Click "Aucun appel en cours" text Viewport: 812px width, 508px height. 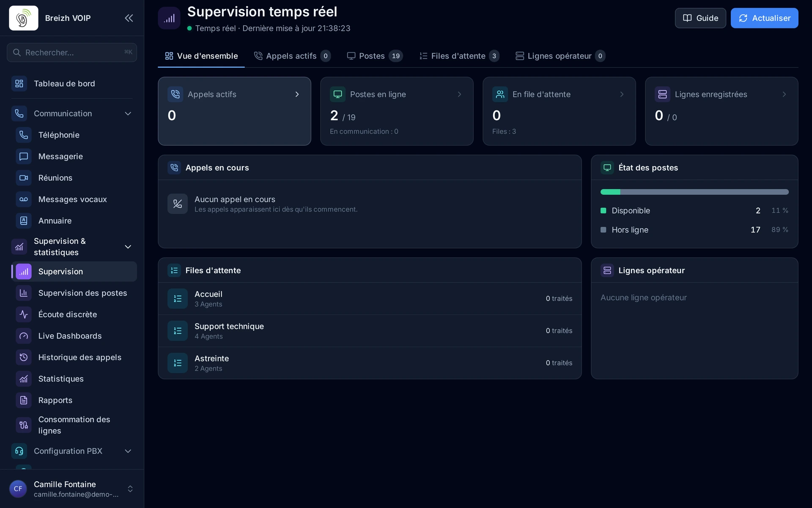235,199
